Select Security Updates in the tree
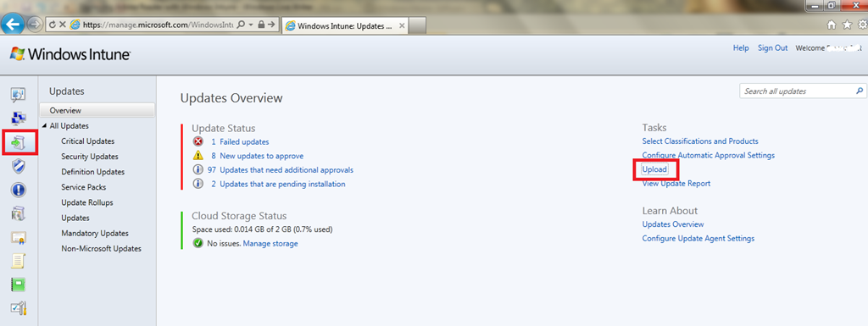 90,157
